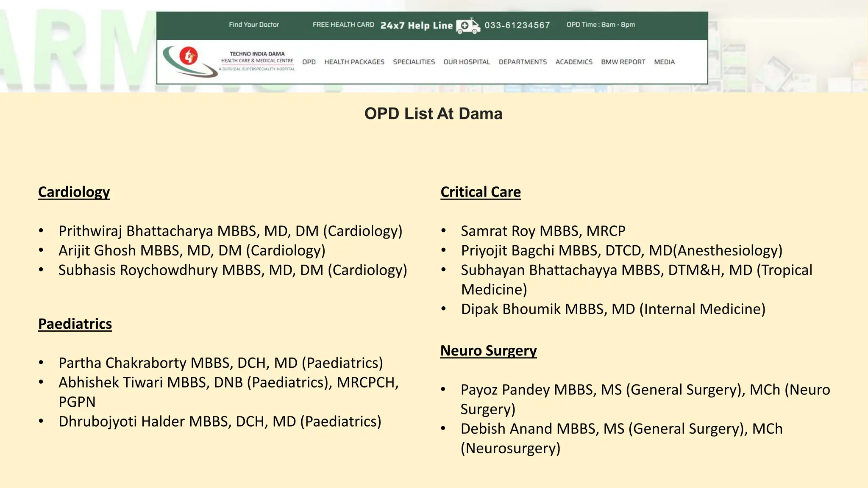Open the Departments navigation item

point(523,62)
